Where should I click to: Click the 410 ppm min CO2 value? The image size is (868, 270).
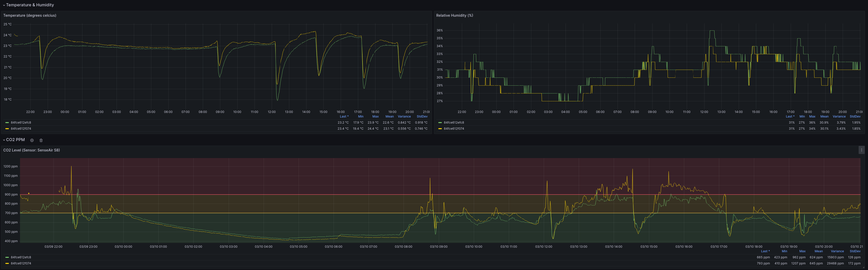coord(781,263)
